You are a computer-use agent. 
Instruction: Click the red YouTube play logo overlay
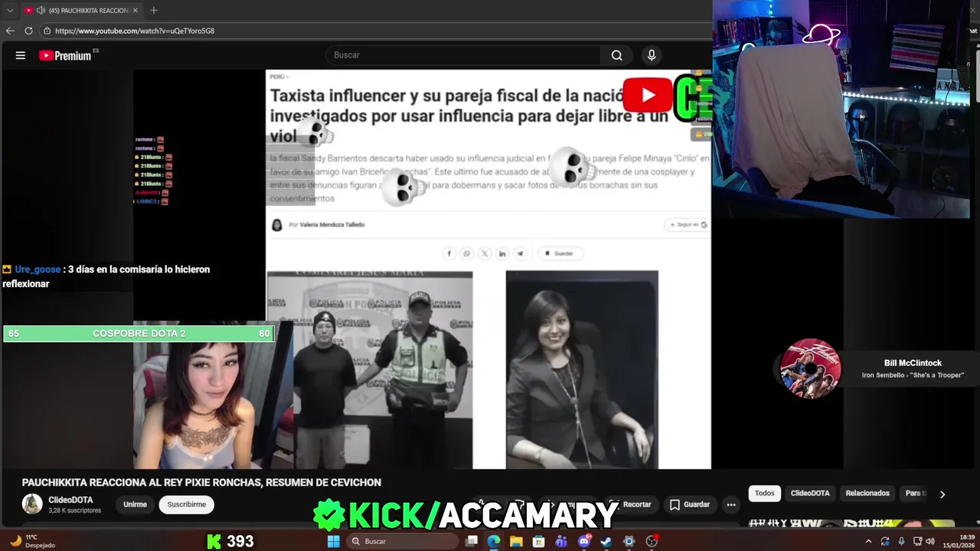click(648, 96)
